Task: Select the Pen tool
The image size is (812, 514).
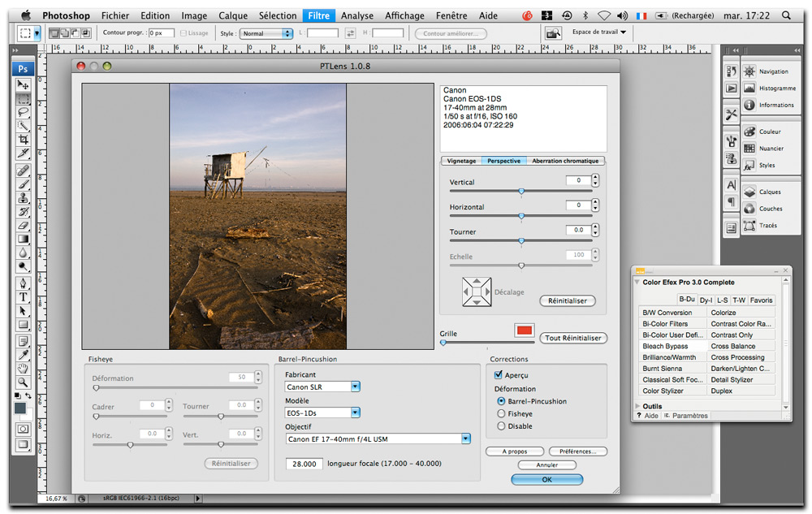Action: coord(24,283)
